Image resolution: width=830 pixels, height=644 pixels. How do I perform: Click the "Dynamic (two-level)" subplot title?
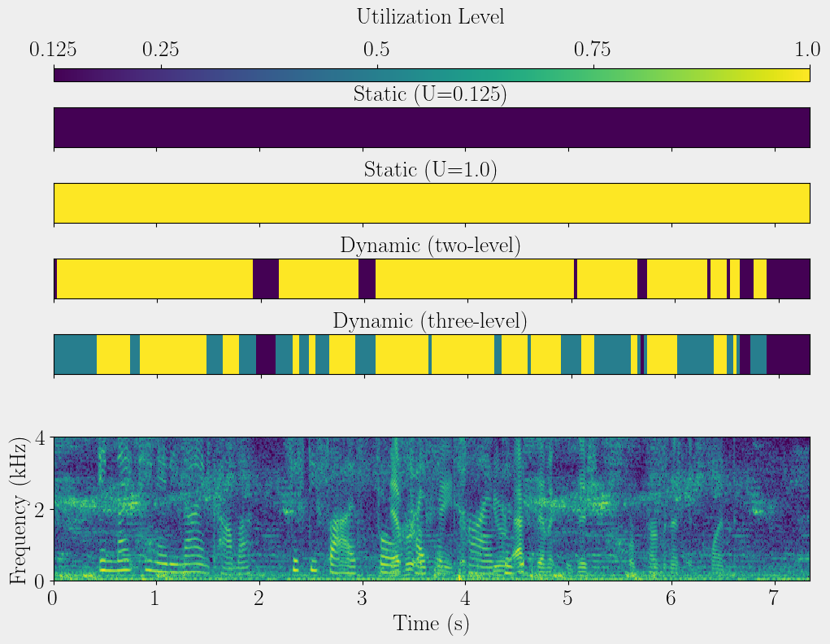[x=430, y=246]
